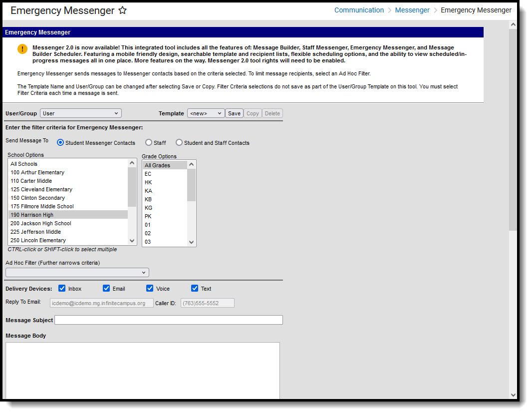Pick grade 01
Viewport: 532px width, 414px height.
pos(165,225)
